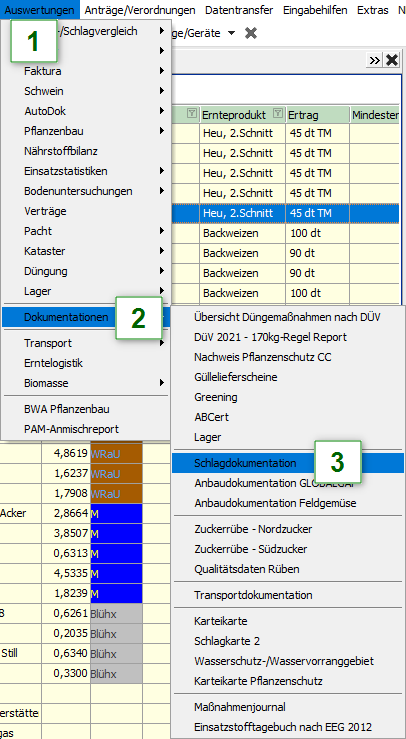Open the Anträge/Verordnungen menu

(140, 10)
